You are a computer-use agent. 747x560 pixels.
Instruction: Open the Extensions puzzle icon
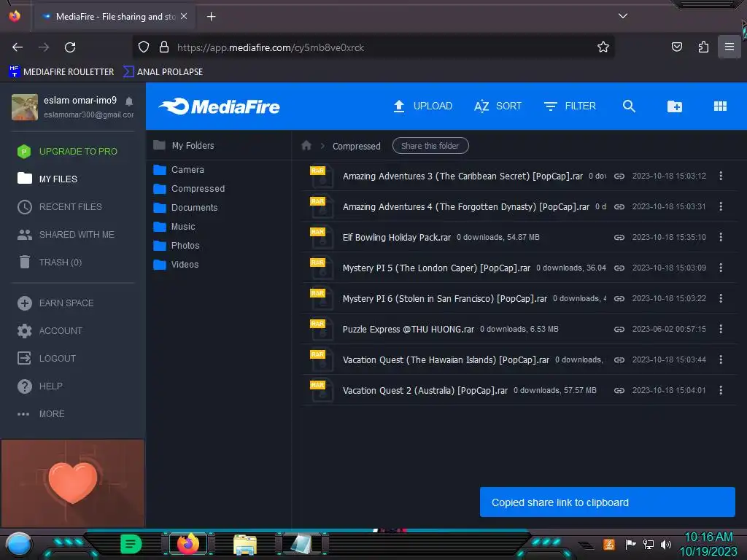703,47
